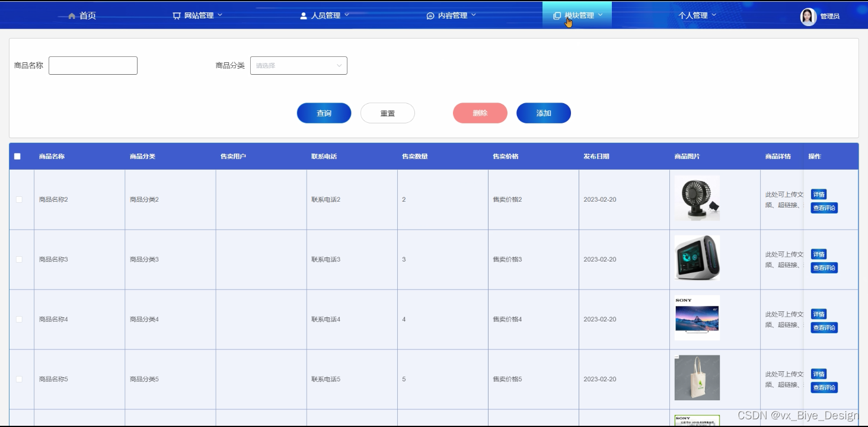Click the person icon of 人员管理
Image resolution: width=868 pixels, height=427 pixels.
pyautogui.click(x=304, y=16)
